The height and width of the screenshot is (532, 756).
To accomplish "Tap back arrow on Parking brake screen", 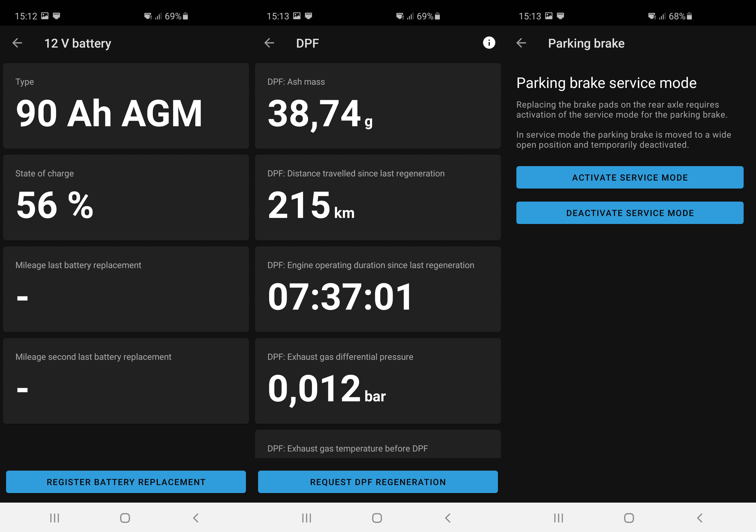I will pyautogui.click(x=521, y=43).
